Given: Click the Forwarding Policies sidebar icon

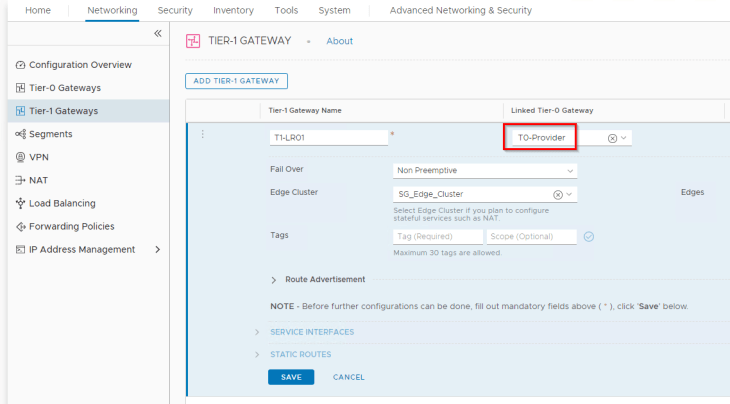Looking at the screenshot, I should (x=20, y=226).
